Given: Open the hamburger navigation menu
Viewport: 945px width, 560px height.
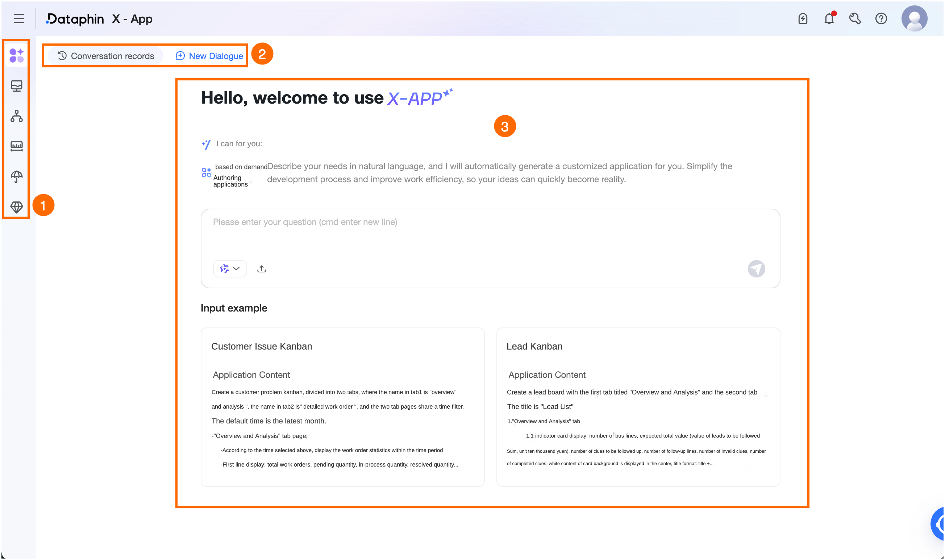Looking at the screenshot, I should [x=18, y=18].
